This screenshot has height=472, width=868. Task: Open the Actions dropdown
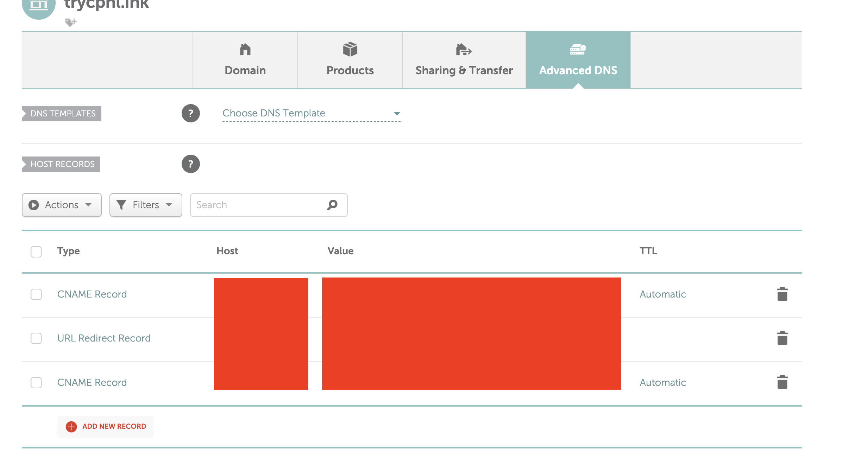[x=62, y=205]
